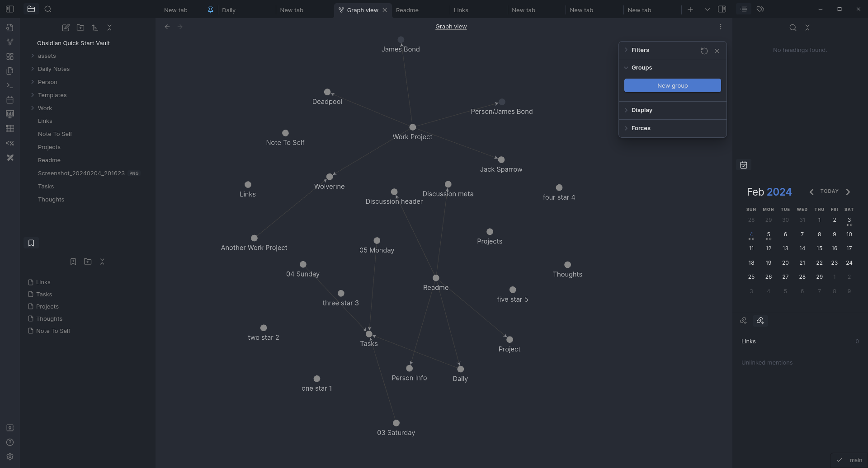868x468 pixels.
Task: Toggle the left sidebar
Action: (10, 9)
